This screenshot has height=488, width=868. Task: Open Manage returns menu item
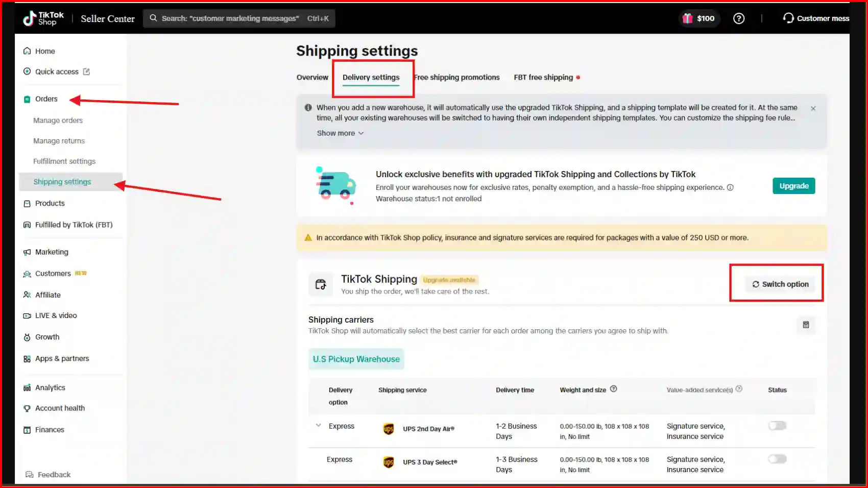[x=59, y=141]
